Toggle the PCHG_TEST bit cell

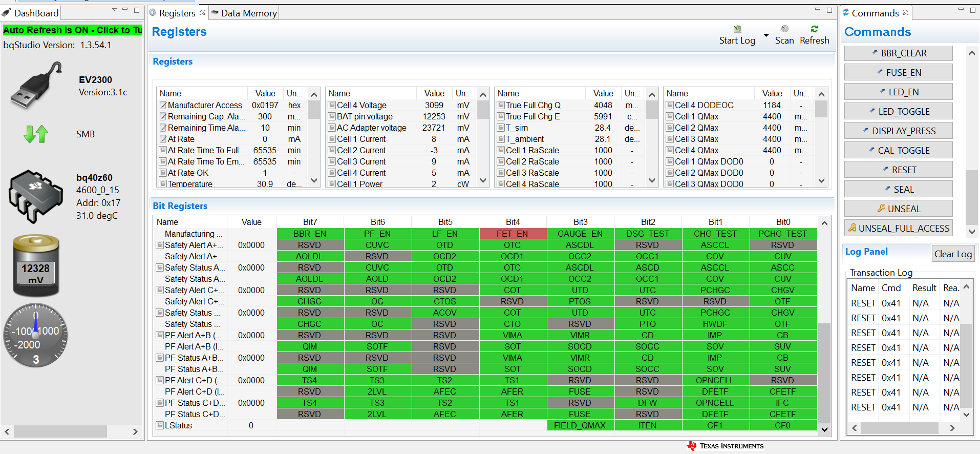[783, 234]
